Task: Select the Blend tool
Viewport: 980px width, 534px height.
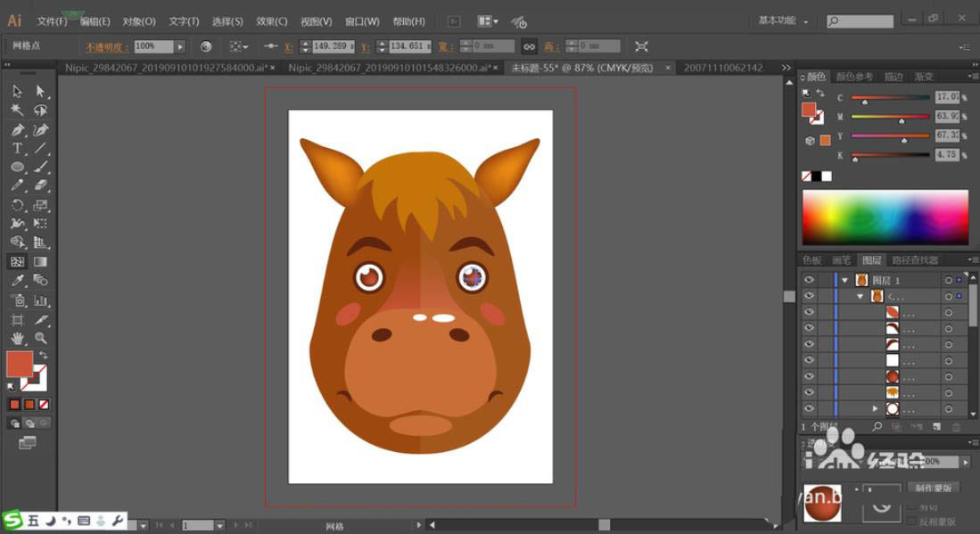Action: 41,281
